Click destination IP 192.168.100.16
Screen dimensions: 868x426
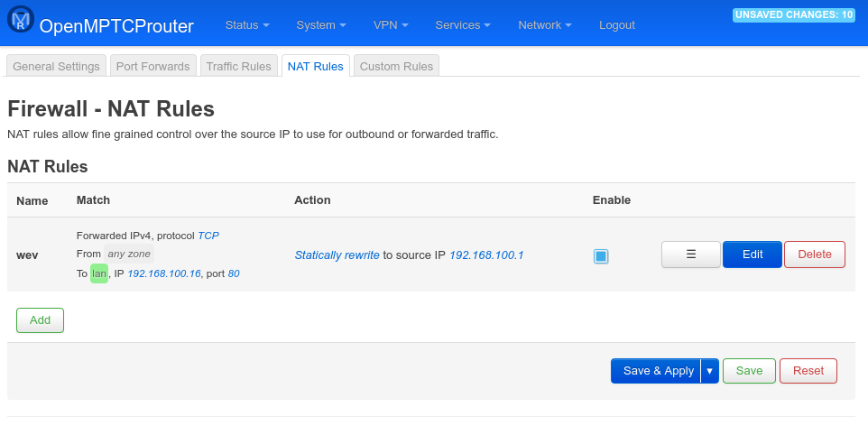click(164, 273)
